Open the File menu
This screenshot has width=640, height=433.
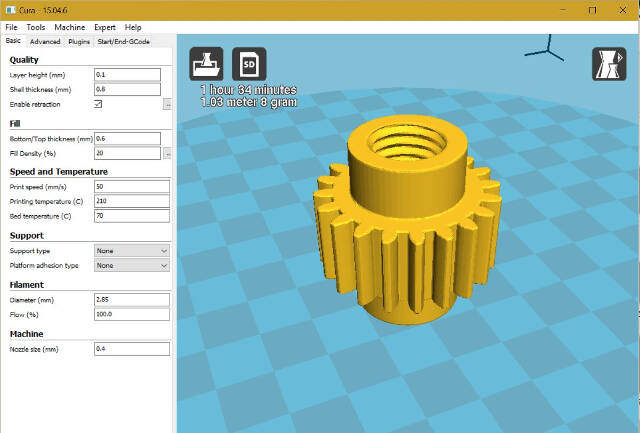coord(11,27)
